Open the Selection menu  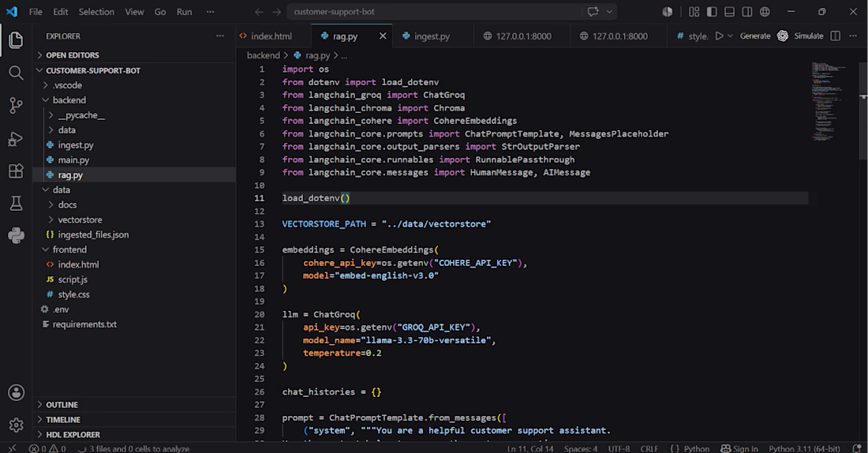click(x=96, y=12)
